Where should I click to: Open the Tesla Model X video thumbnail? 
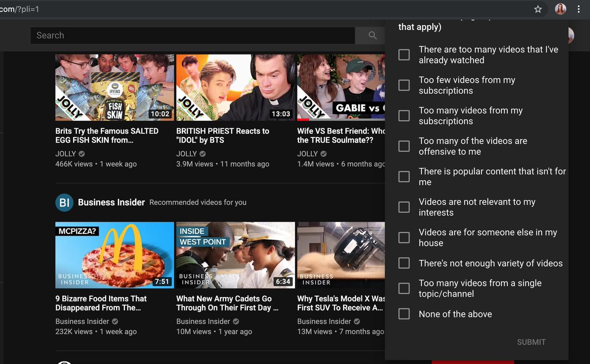341,255
